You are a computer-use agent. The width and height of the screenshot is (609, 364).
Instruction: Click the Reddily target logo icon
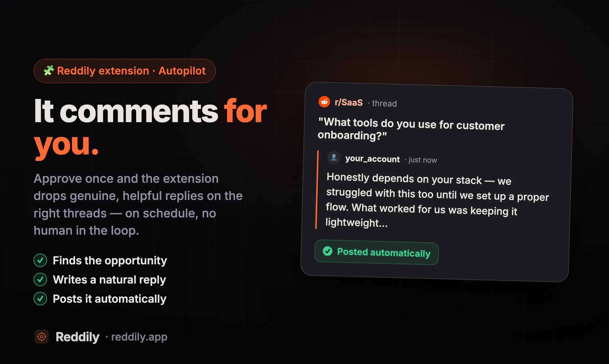pos(42,337)
